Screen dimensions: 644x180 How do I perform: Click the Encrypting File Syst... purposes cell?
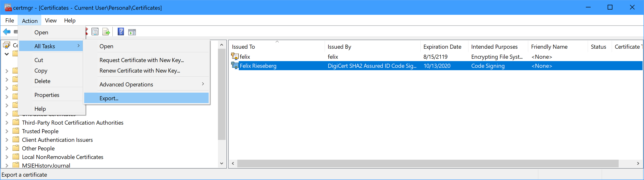[497, 57]
